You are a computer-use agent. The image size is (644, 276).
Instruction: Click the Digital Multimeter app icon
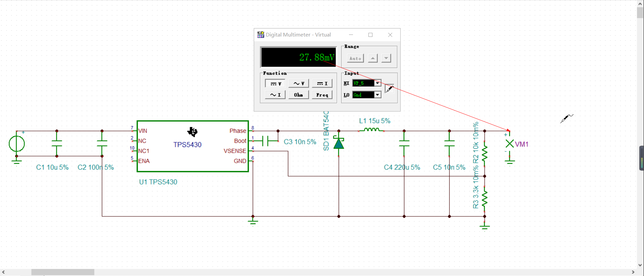click(260, 34)
